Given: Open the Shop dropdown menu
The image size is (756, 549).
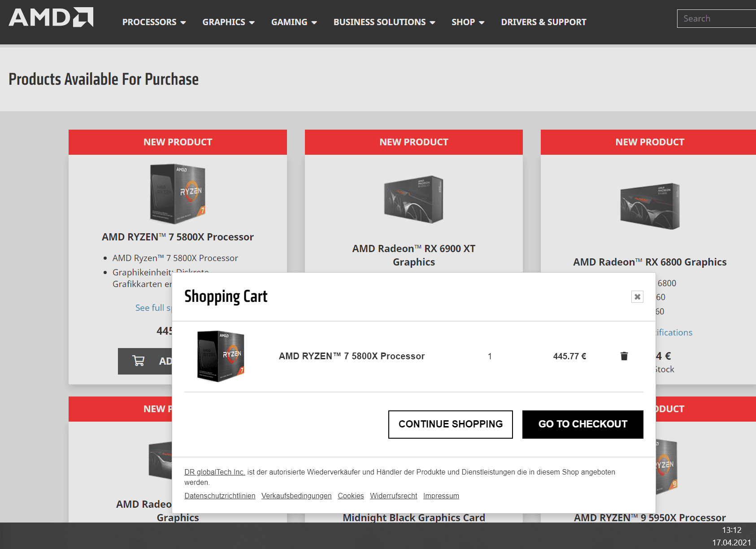Looking at the screenshot, I should (468, 22).
